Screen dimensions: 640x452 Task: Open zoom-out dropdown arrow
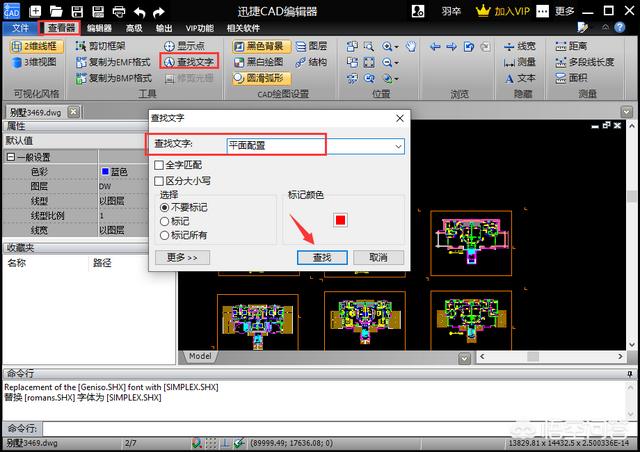click(396, 63)
